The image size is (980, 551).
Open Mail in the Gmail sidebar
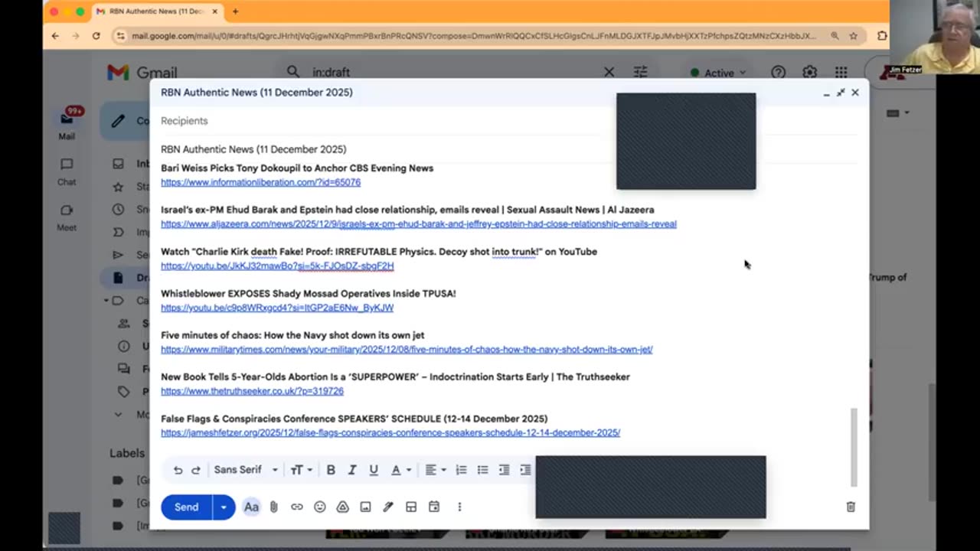[x=67, y=125]
